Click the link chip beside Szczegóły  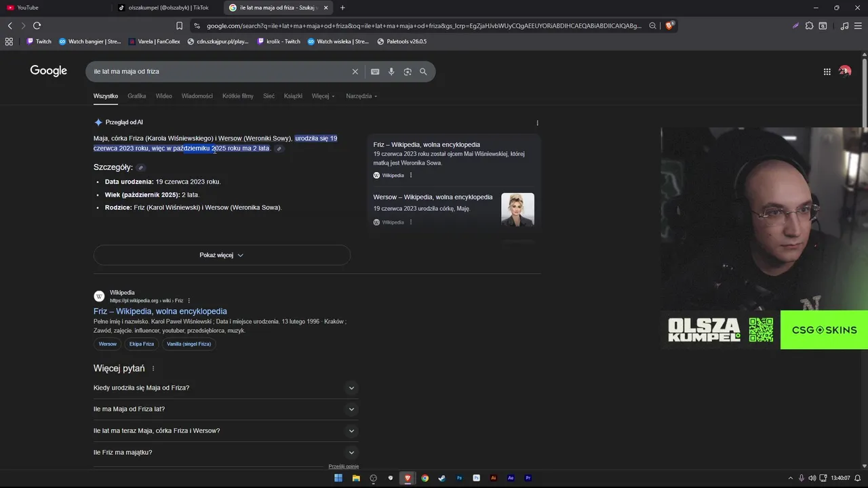tap(140, 167)
